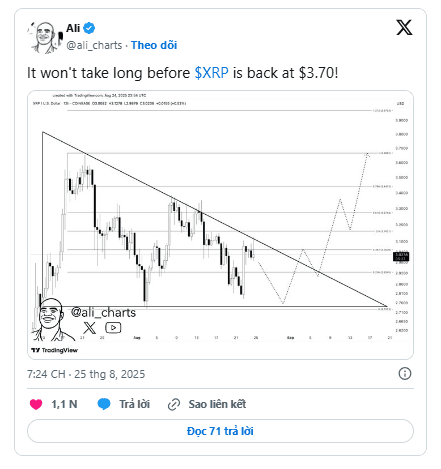Click the blue verified checkmark badge
Image resolution: width=441 pixels, height=469 pixels.
pos(89,28)
